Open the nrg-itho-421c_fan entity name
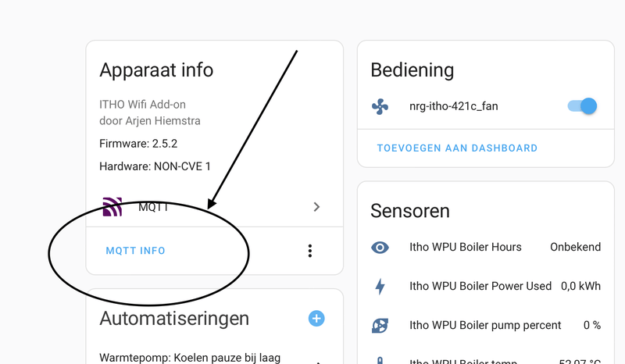 pos(454,106)
